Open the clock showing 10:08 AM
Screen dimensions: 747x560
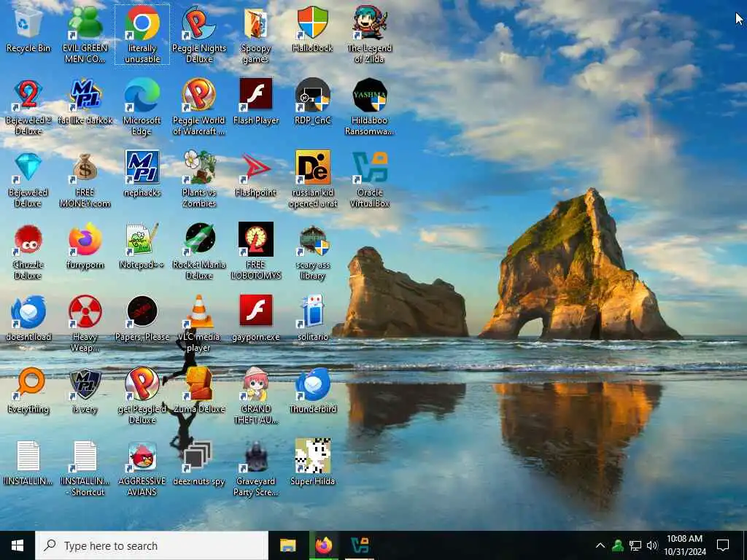684,545
